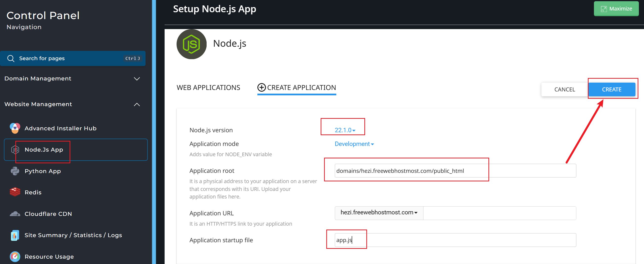Click the Resource Usage gauge icon
The height and width of the screenshot is (264, 644).
[15, 256]
